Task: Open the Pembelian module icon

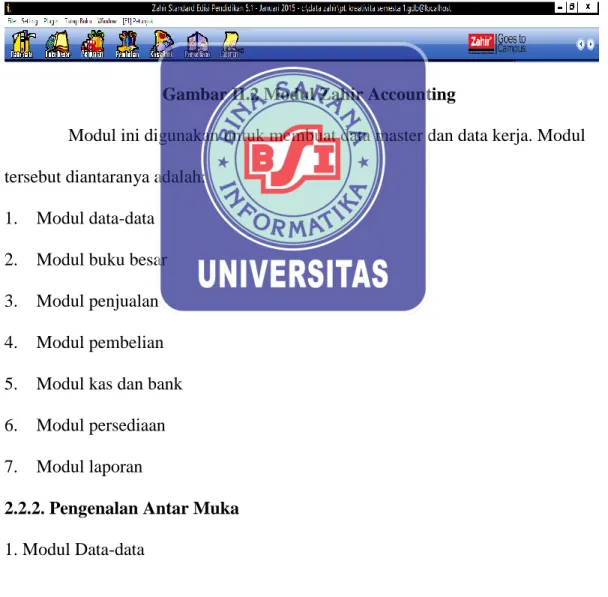Action: point(127,45)
